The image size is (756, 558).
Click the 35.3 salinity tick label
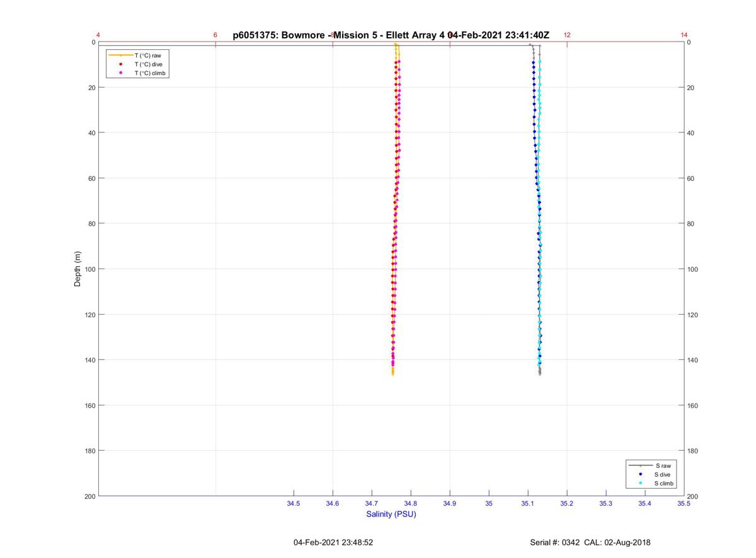click(x=606, y=504)
